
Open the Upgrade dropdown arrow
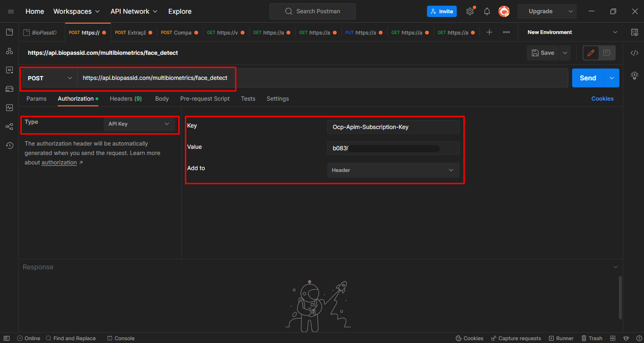coord(571,11)
